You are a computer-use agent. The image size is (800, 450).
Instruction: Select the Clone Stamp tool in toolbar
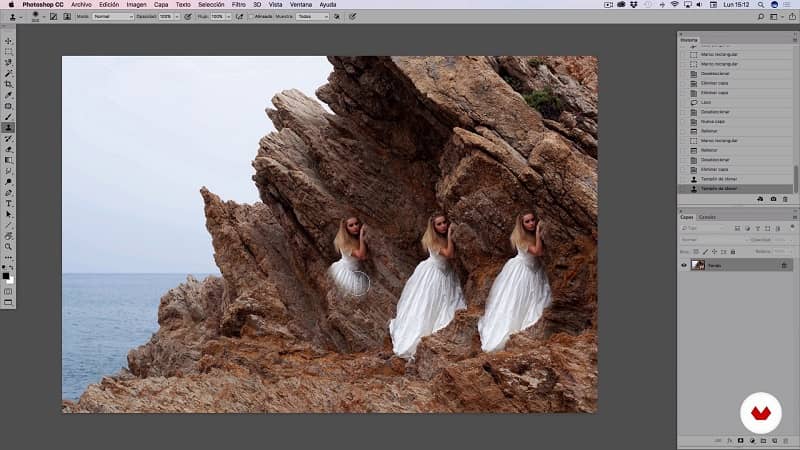coord(8,127)
